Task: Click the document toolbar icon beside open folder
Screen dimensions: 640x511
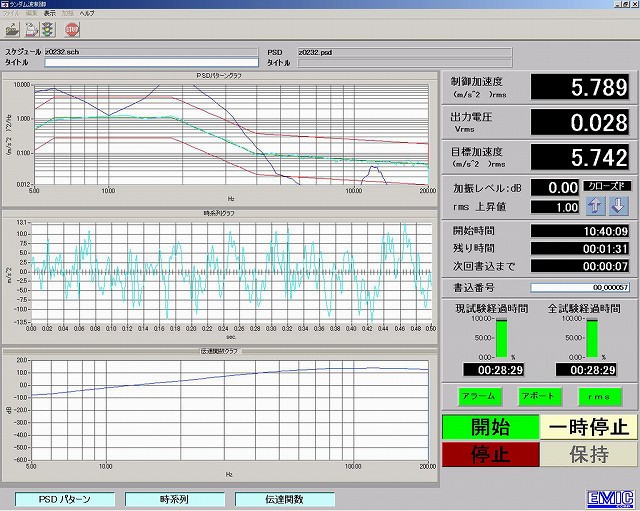Action: [x=30, y=29]
